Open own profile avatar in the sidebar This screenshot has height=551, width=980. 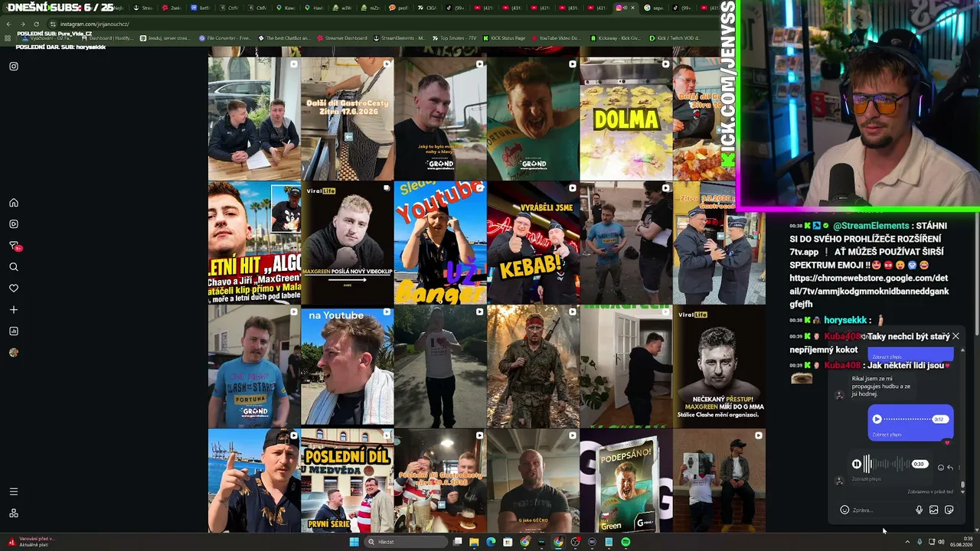click(14, 353)
